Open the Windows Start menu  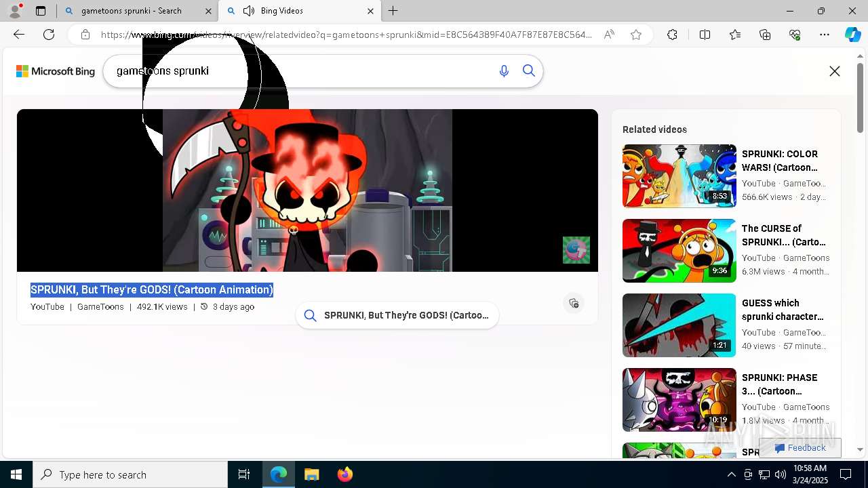[16, 474]
